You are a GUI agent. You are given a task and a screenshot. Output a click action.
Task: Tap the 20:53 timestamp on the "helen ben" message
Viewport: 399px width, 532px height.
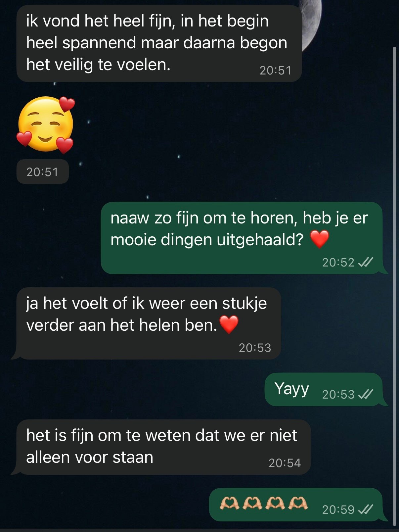255,348
